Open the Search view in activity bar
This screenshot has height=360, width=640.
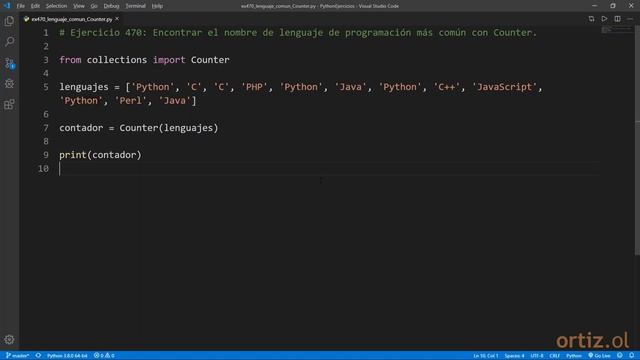tap(9, 42)
